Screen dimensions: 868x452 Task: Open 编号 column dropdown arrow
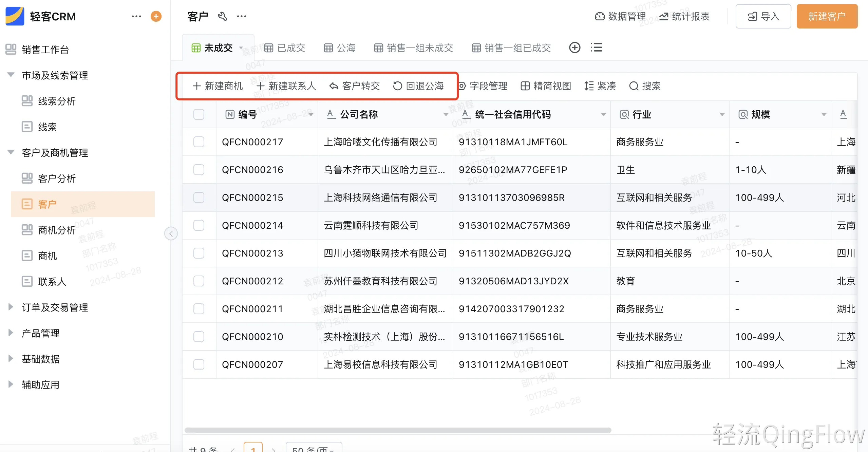point(311,115)
